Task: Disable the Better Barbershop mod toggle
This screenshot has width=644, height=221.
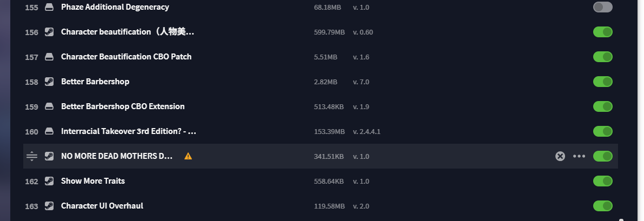Action: click(603, 82)
